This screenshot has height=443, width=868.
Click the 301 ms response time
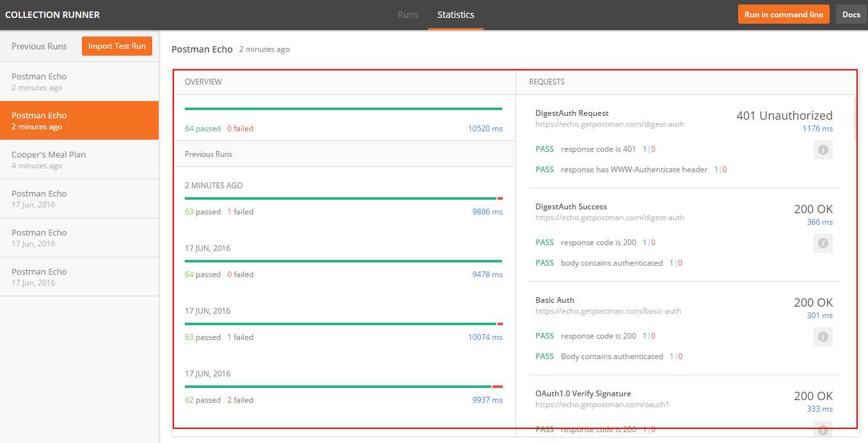(x=820, y=316)
